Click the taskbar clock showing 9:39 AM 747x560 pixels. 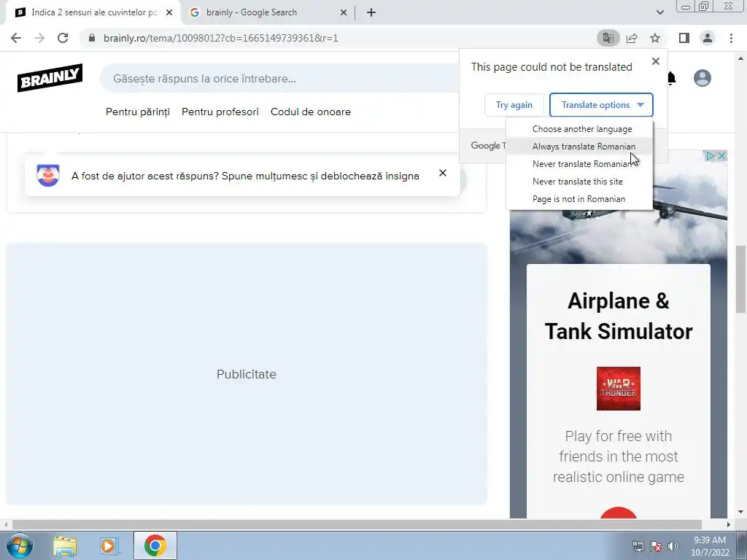[710, 546]
